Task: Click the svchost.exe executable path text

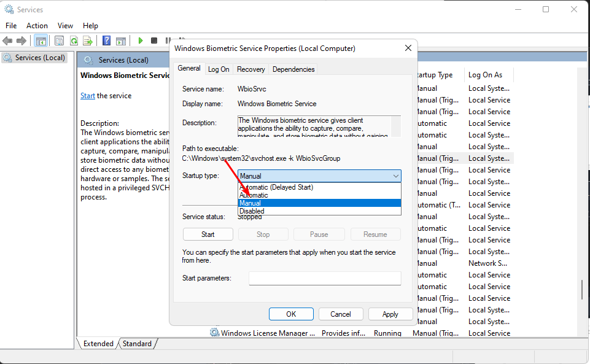Action: point(261,158)
